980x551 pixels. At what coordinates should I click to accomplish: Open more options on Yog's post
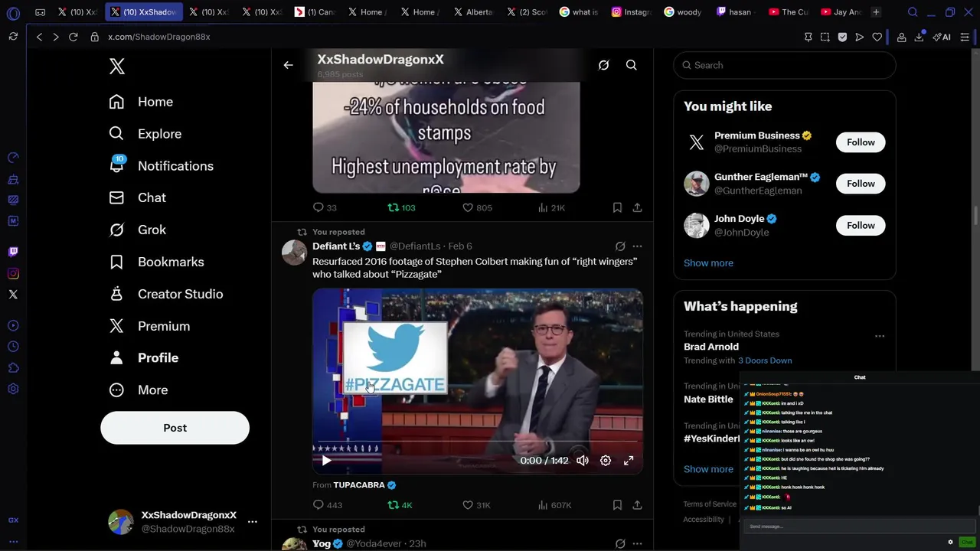point(637,544)
